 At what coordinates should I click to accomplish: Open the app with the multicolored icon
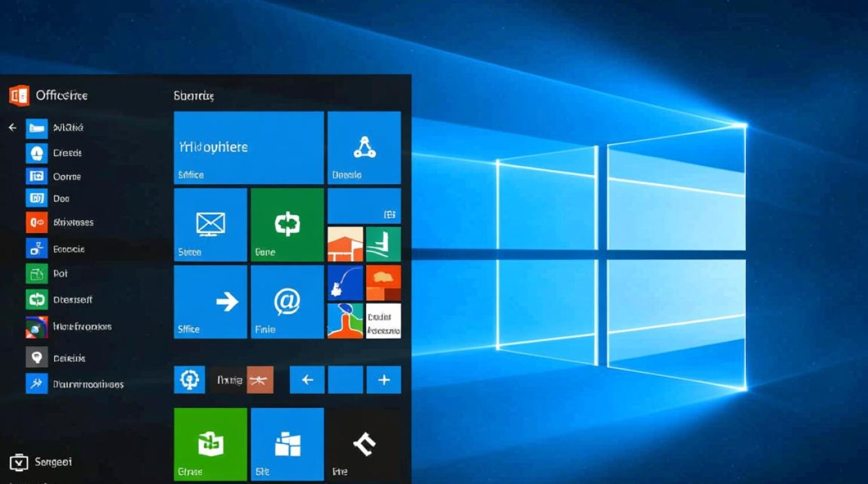click(37, 327)
